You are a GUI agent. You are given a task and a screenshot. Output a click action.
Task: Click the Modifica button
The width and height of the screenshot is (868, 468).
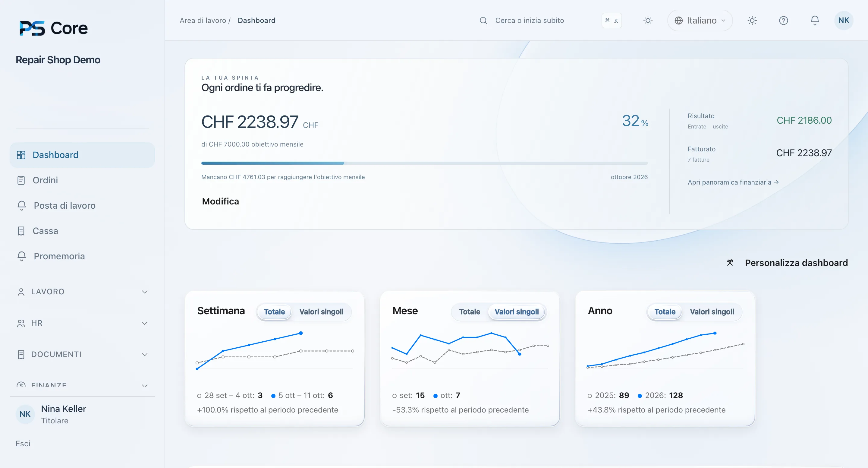(220, 201)
